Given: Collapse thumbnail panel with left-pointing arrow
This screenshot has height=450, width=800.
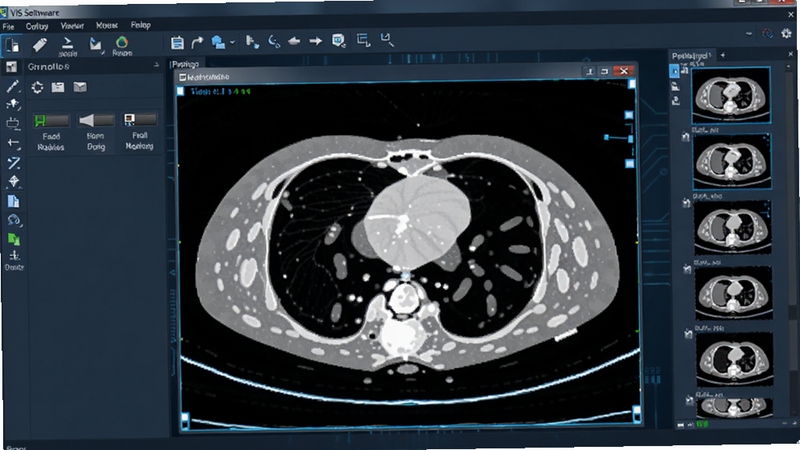Looking at the screenshot, I should tap(722, 55).
